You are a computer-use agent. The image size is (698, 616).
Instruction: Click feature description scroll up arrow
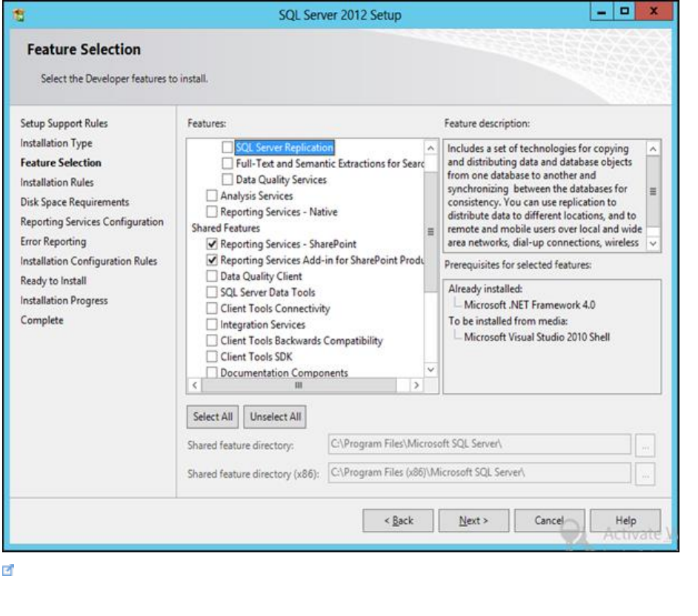click(x=653, y=149)
